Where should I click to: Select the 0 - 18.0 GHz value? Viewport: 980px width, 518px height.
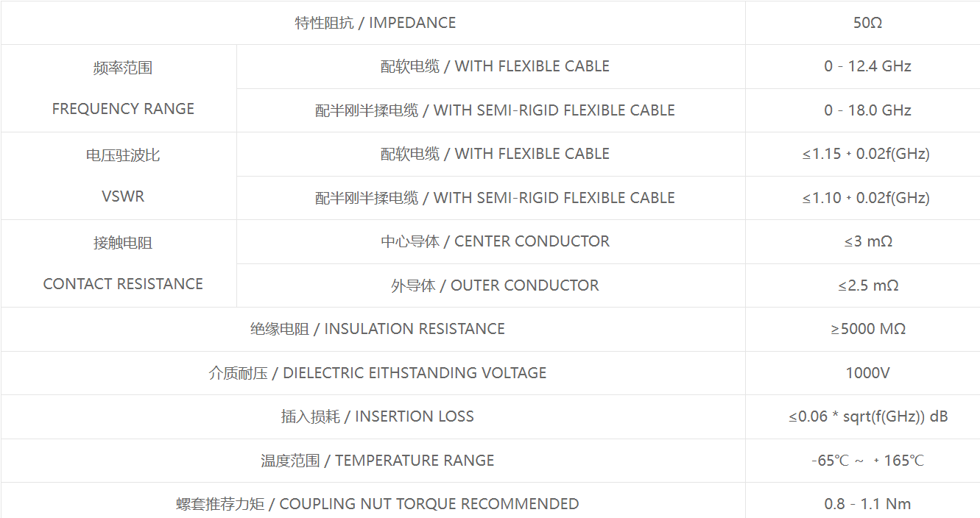867,110
